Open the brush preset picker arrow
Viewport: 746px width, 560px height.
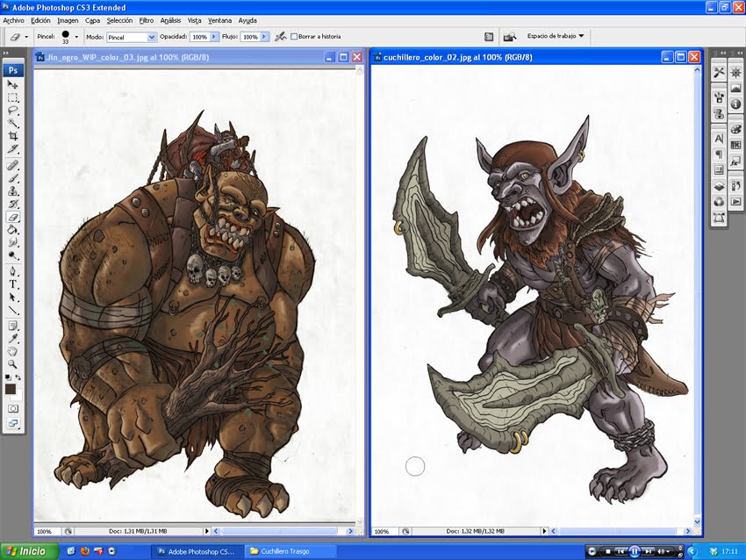pos(76,37)
